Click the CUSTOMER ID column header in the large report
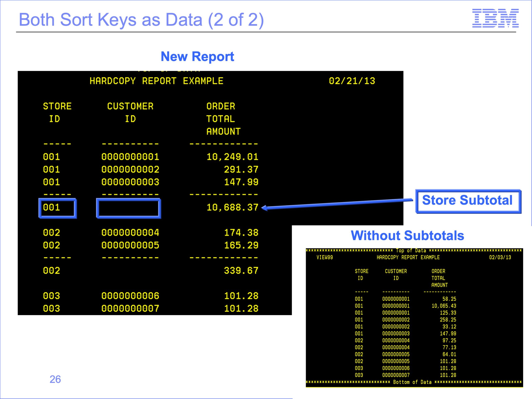Screen dimensions: 532x399 (130, 113)
